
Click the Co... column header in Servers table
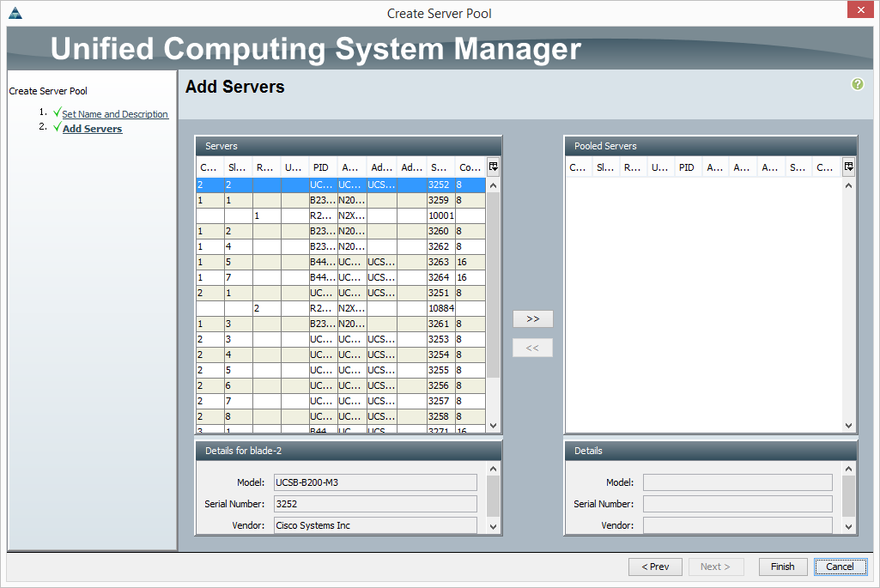tap(470, 167)
